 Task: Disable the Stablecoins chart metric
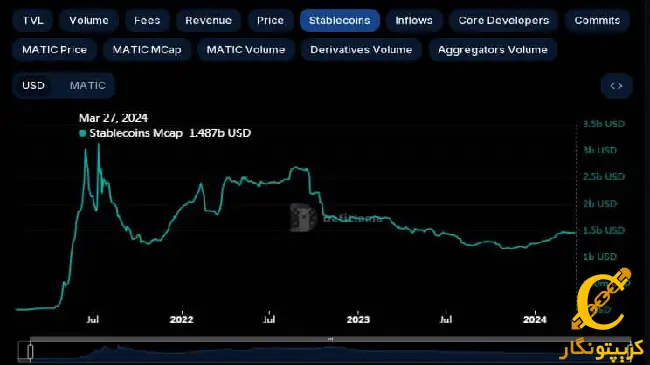[340, 20]
